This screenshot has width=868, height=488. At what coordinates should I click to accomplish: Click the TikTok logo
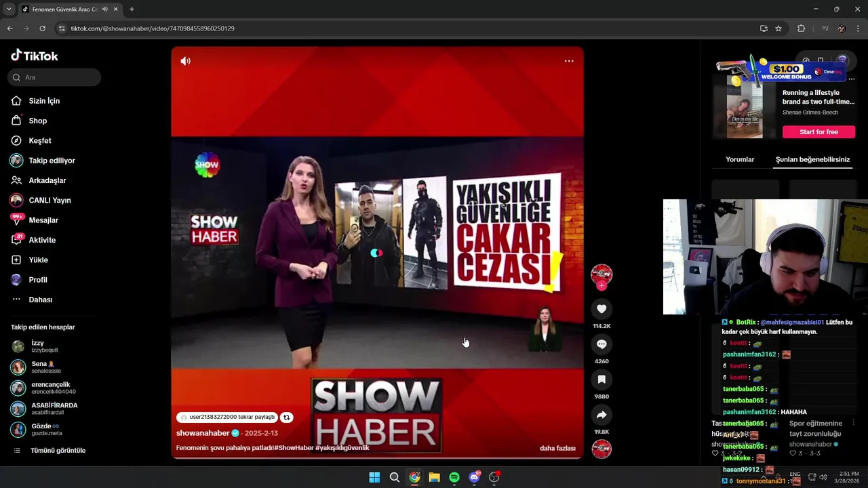click(35, 56)
